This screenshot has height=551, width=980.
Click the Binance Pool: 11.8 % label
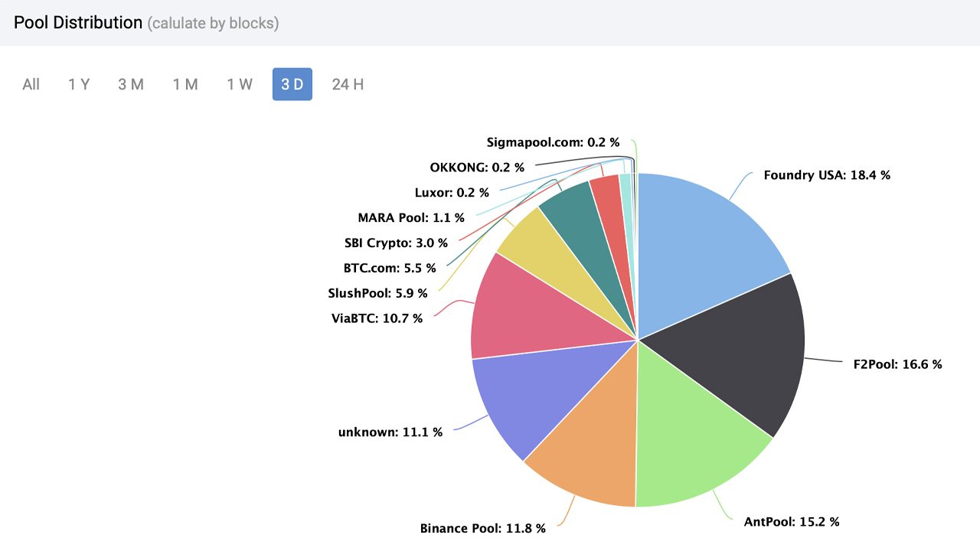(x=482, y=528)
